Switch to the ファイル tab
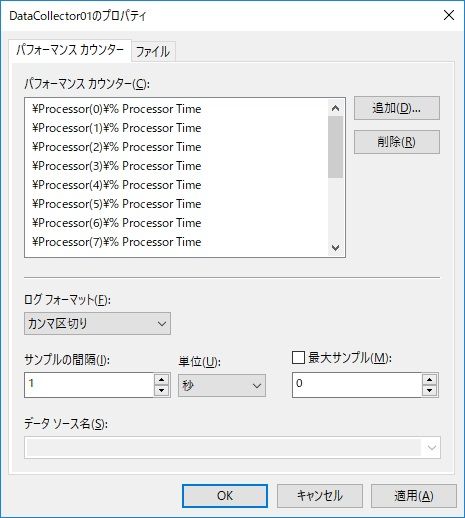The width and height of the screenshot is (465, 518). [x=153, y=52]
